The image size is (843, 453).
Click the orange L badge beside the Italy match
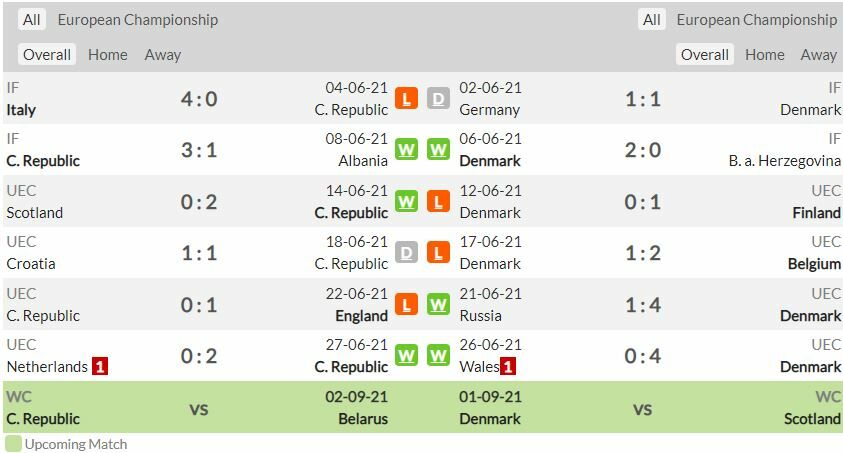click(406, 98)
